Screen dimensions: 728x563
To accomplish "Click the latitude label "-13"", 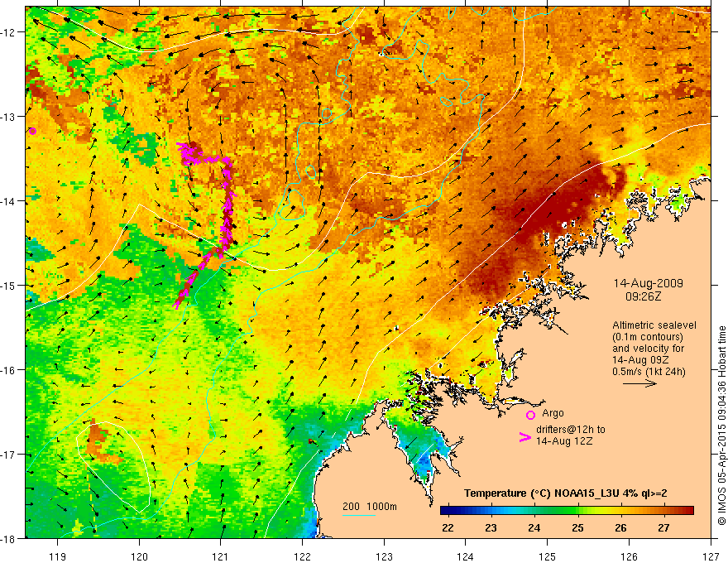I will [x=8, y=117].
